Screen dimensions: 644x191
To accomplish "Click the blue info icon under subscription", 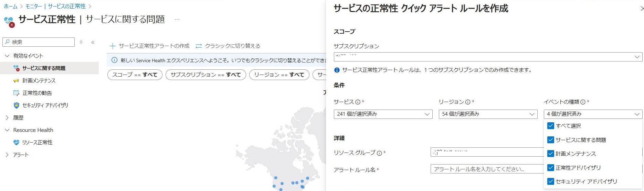I will tap(337, 70).
